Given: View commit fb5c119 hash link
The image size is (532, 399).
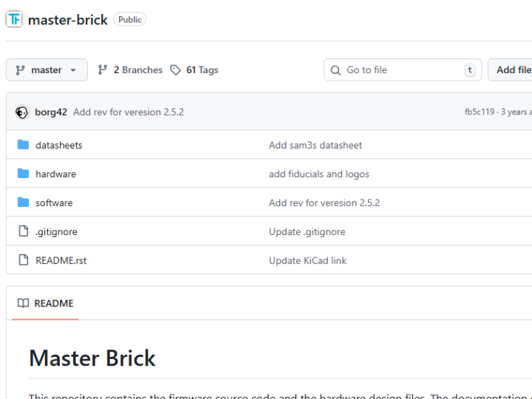Looking at the screenshot, I should 480,112.
